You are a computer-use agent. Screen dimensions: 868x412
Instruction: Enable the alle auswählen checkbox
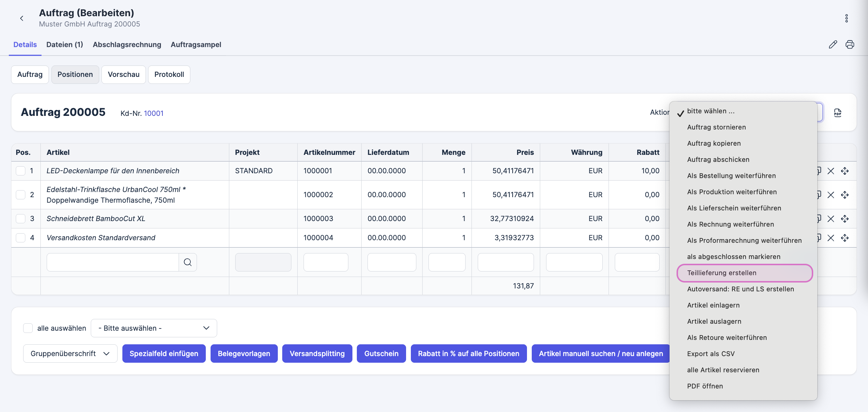pos(28,328)
